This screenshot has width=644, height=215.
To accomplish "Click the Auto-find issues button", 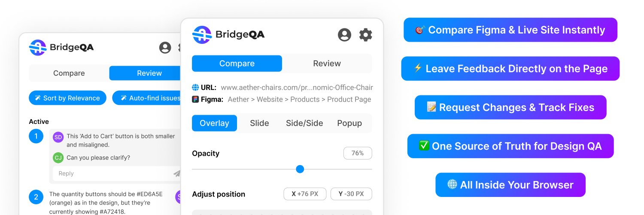I will click(x=149, y=98).
